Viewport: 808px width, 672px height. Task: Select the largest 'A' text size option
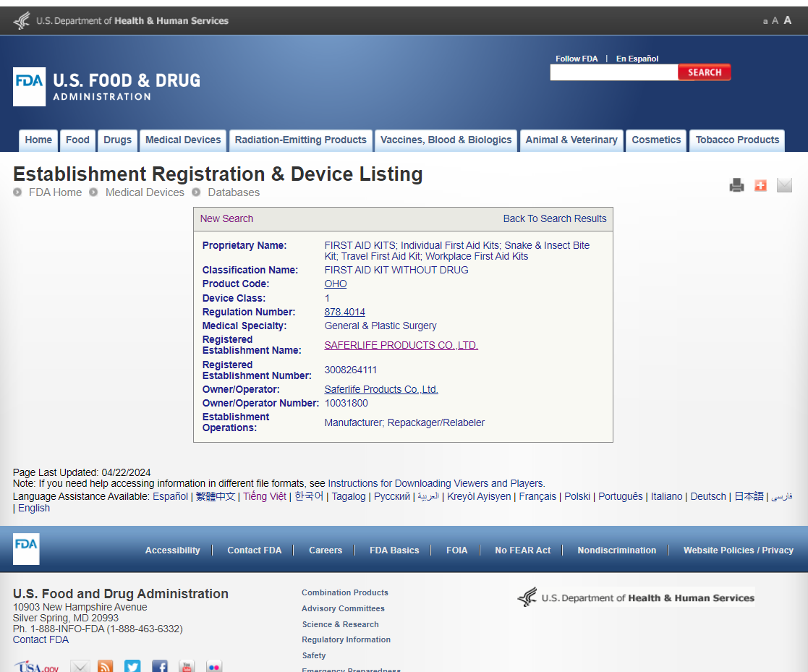pyautogui.click(x=787, y=20)
